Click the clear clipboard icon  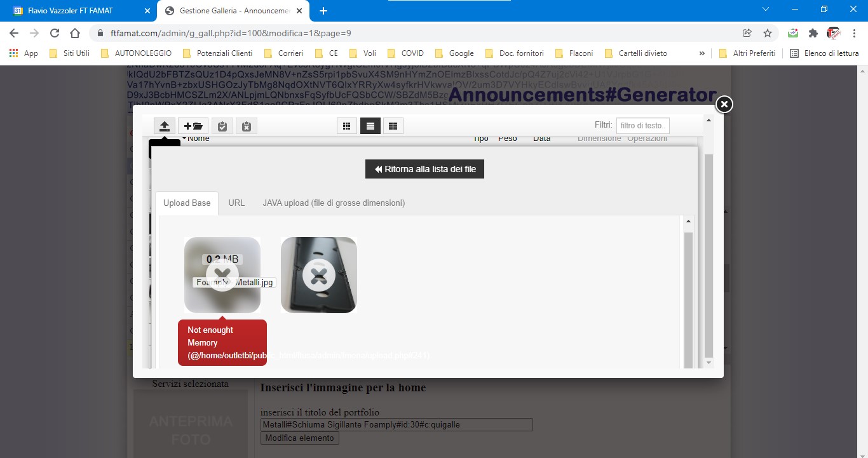[x=247, y=126]
